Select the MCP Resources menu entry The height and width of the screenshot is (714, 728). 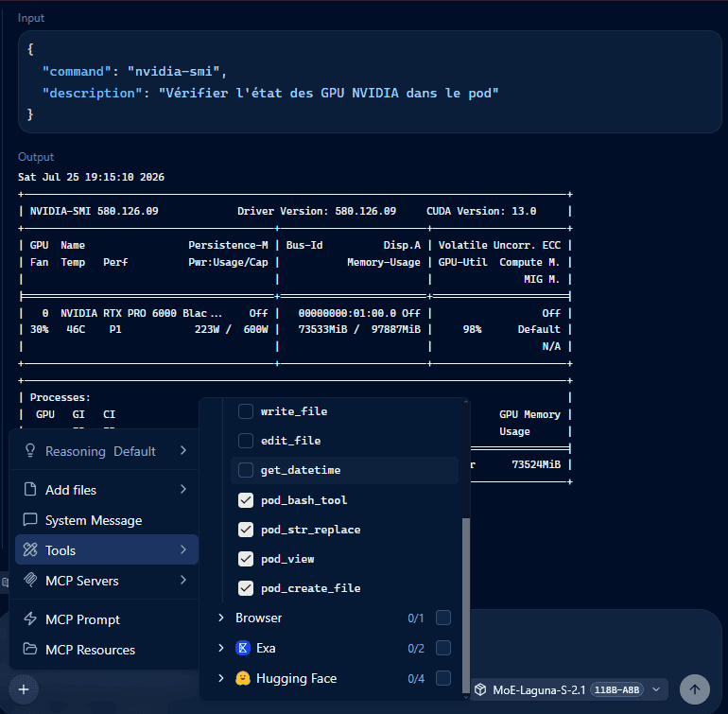(107, 649)
